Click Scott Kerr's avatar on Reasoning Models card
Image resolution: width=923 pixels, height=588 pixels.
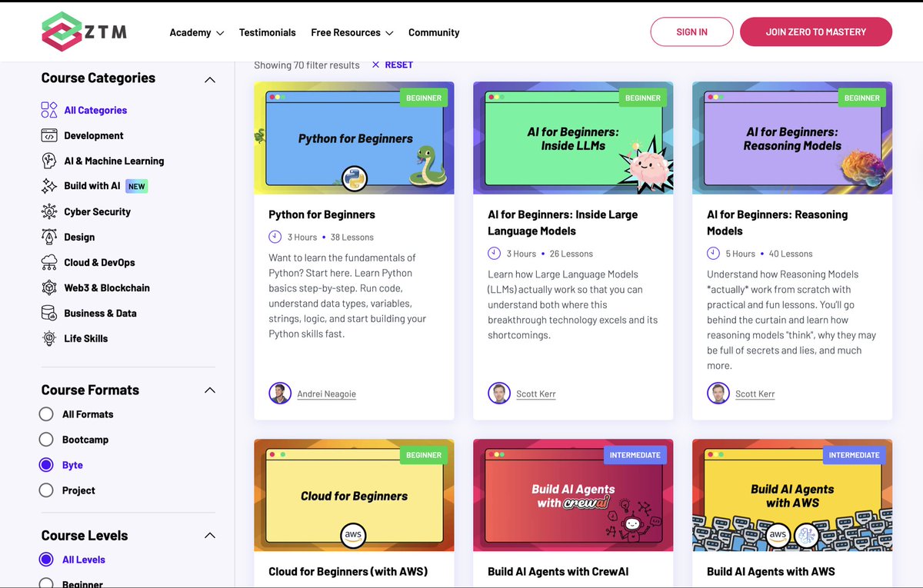[718, 394]
